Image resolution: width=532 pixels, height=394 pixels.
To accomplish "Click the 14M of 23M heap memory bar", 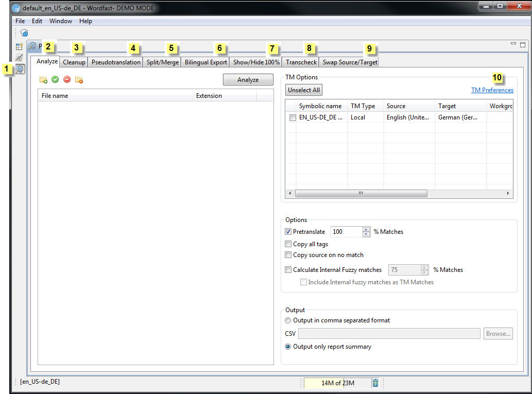I will [x=337, y=383].
